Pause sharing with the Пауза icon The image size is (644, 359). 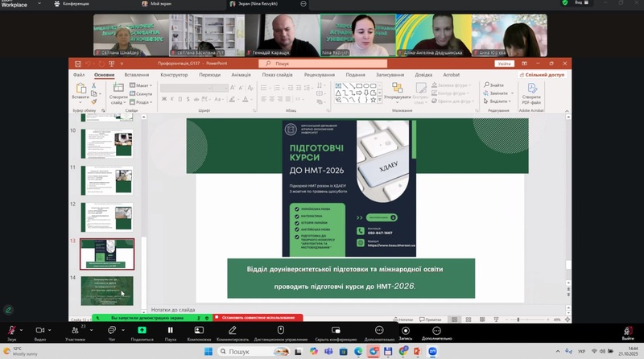(x=170, y=331)
